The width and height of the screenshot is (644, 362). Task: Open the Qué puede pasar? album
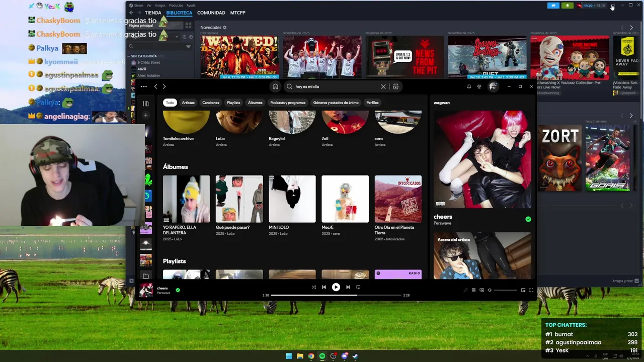tap(239, 199)
